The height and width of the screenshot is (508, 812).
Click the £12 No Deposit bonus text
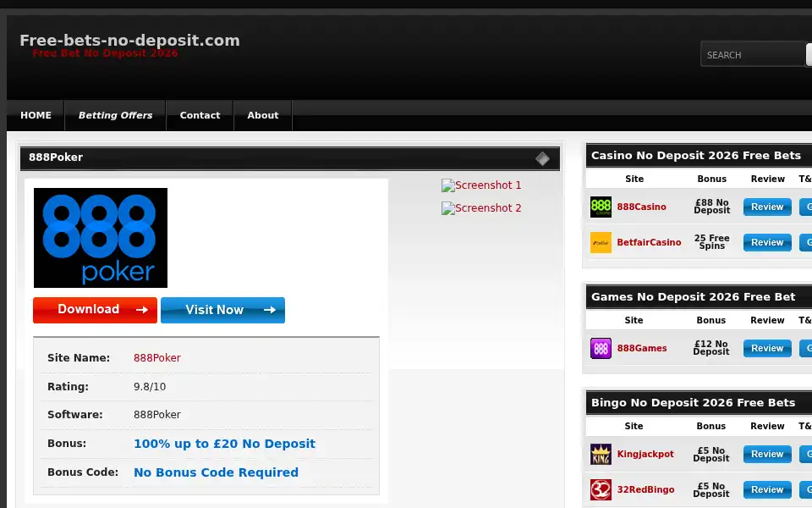tap(711, 348)
